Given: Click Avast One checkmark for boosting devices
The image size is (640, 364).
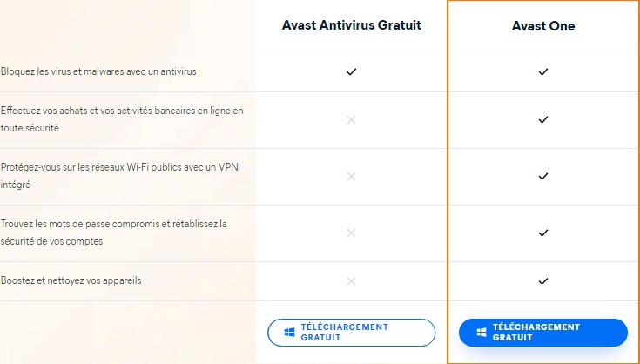Looking at the screenshot, I should tap(542, 281).
